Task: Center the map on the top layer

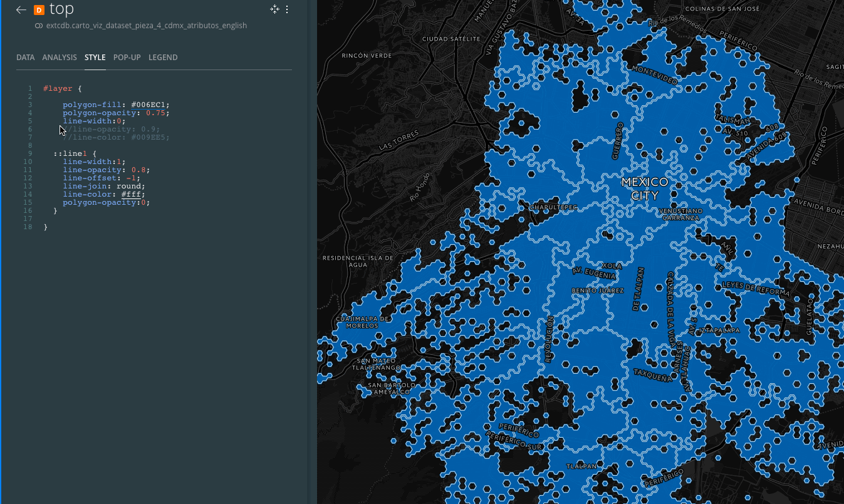Action: pos(274,9)
